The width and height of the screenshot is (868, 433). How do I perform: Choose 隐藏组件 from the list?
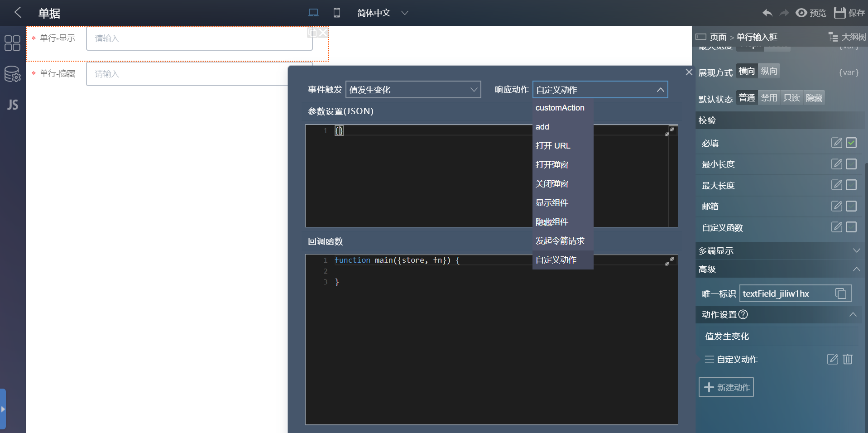(x=563, y=222)
